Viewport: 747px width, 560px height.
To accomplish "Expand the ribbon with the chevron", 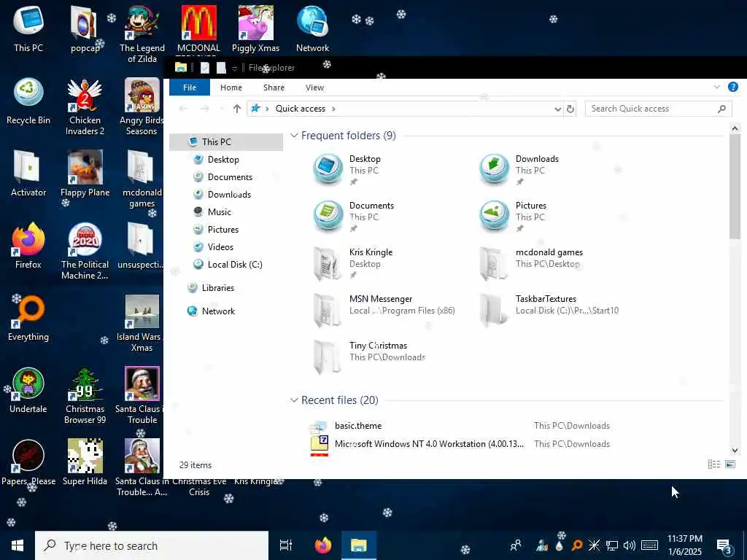I will (x=716, y=87).
